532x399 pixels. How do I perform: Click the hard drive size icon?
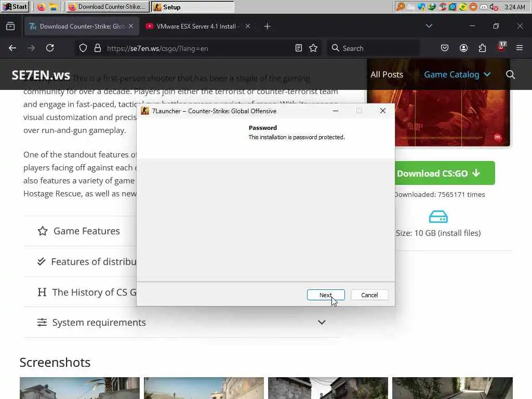438,217
